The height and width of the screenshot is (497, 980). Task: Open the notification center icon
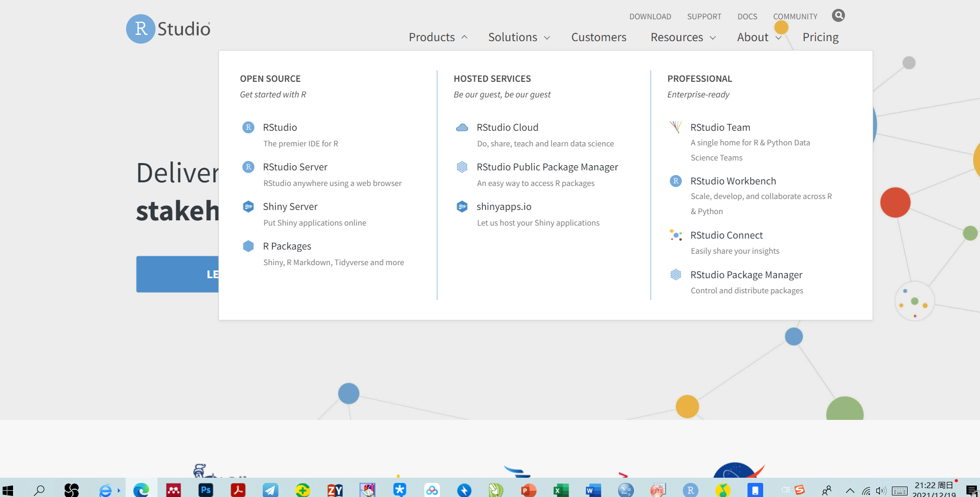pos(971,490)
